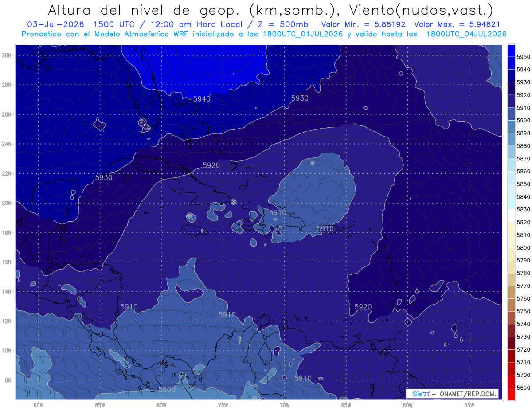
Task: Click the 5910 contour label over Nicaragua
Action: pyautogui.click(x=129, y=307)
